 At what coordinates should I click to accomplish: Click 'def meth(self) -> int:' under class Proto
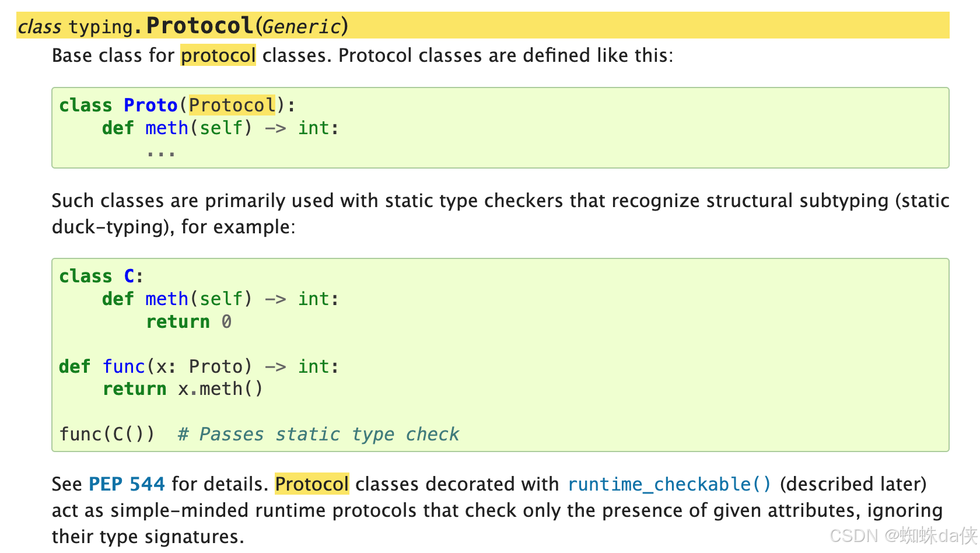220,128
